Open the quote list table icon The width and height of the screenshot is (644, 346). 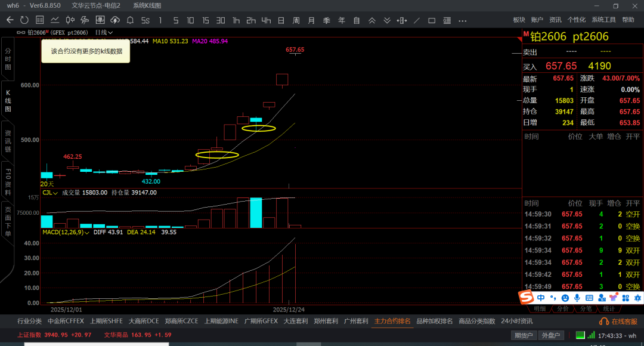pos(40,20)
